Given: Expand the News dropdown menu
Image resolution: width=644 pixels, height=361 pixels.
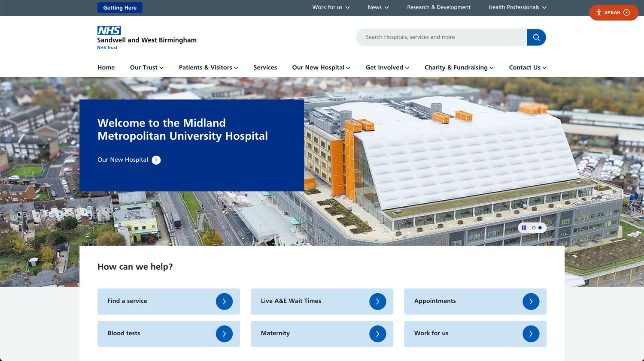Looking at the screenshot, I should tap(378, 7).
